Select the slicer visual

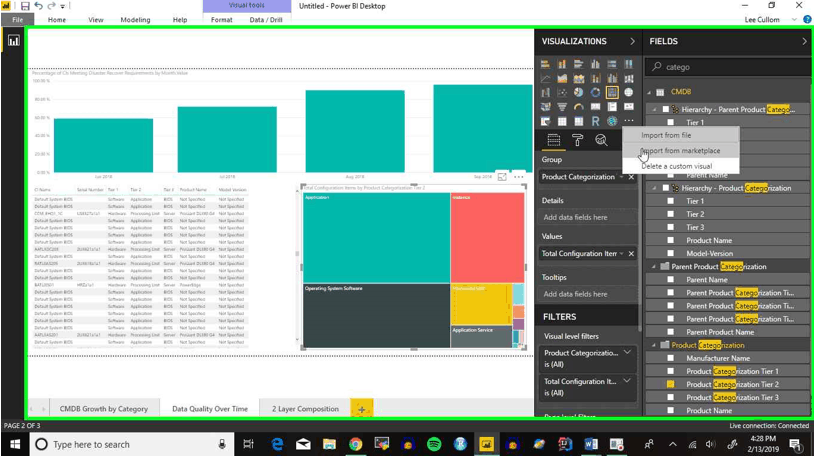coord(545,121)
